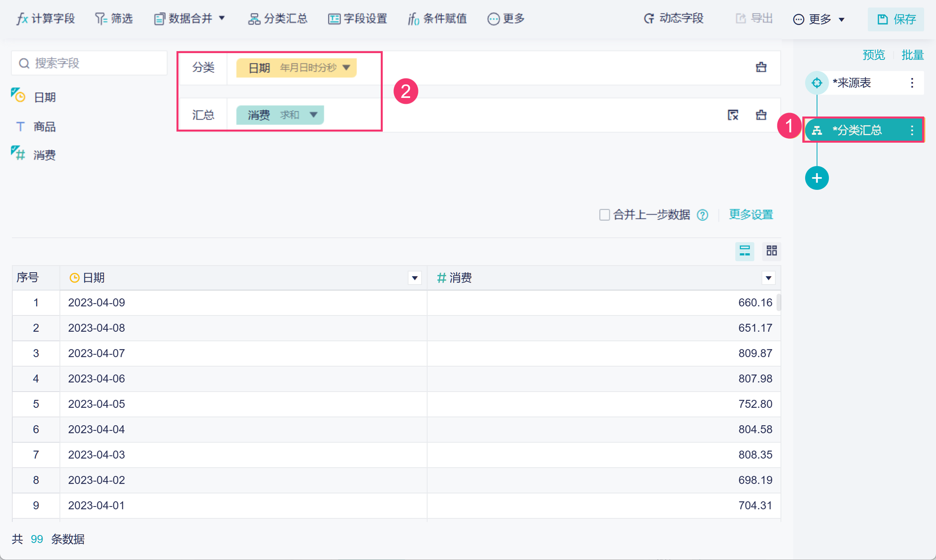This screenshot has width=936, height=560.
Task: Open the 消费 求和 aggregation dropdown
Action: pos(313,115)
